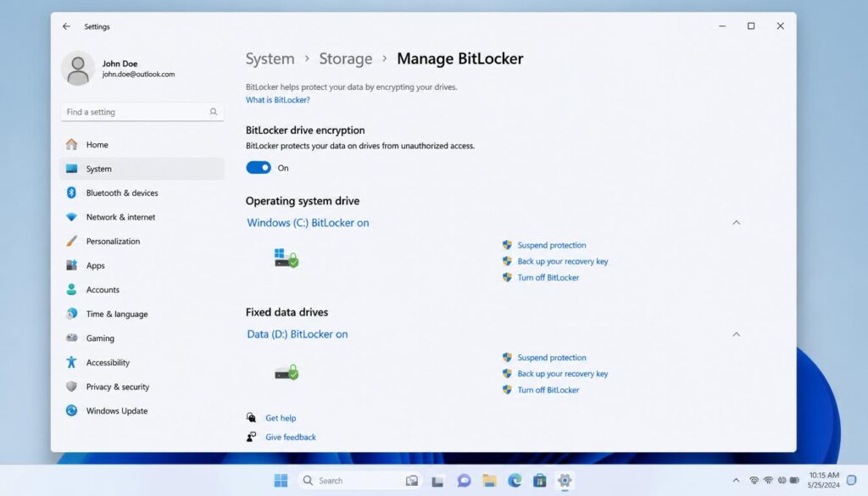Image resolution: width=868 pixels, height=496 pixels.
Task: Click the Data (D:) locked drive icon
Action: (x=287, y=372)
